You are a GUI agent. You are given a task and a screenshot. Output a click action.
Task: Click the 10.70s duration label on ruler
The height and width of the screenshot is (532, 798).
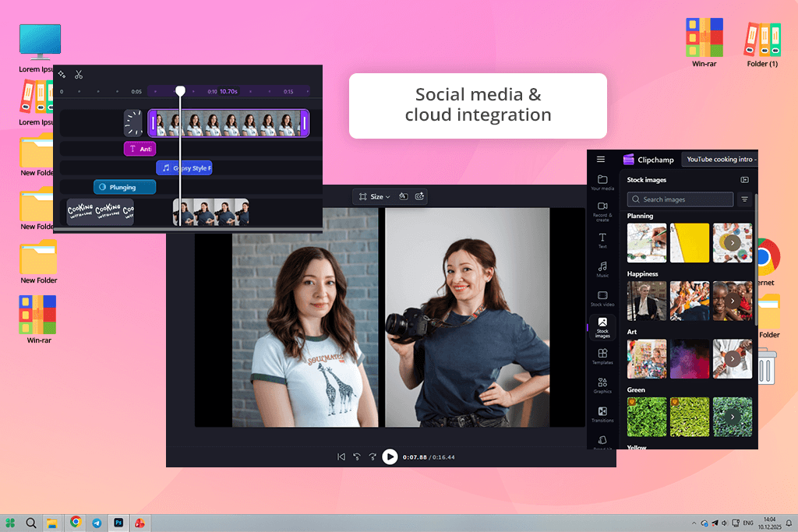(x=228, y=92)
